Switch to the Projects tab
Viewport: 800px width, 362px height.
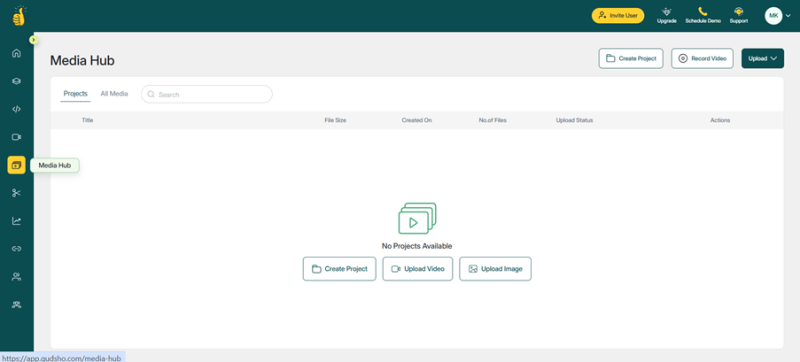[x=76, y=94]
